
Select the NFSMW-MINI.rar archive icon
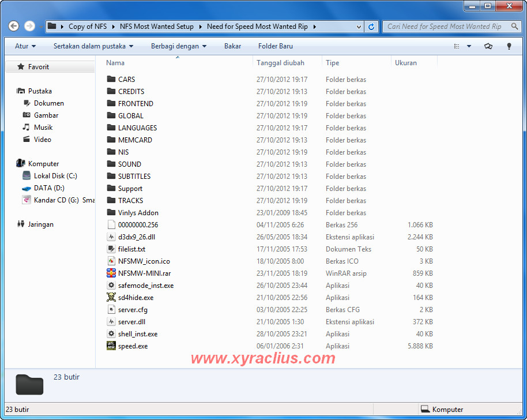coord(111,273)
